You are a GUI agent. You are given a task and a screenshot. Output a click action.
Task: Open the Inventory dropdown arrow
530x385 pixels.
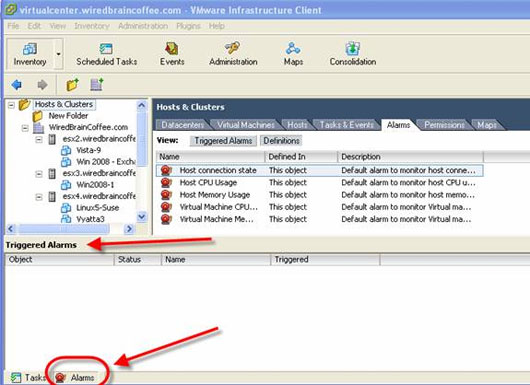(x=58, y=54)
